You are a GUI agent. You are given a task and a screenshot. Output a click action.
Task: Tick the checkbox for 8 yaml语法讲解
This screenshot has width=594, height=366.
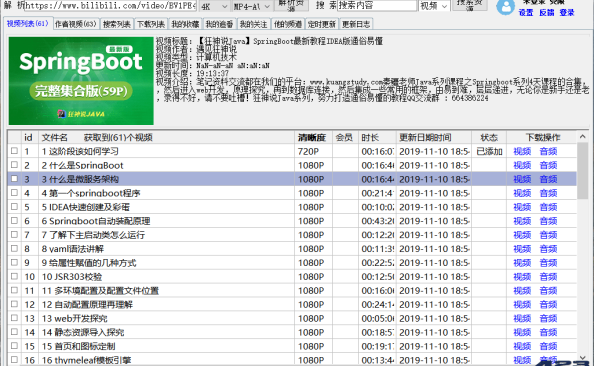[x=14, y=248]
